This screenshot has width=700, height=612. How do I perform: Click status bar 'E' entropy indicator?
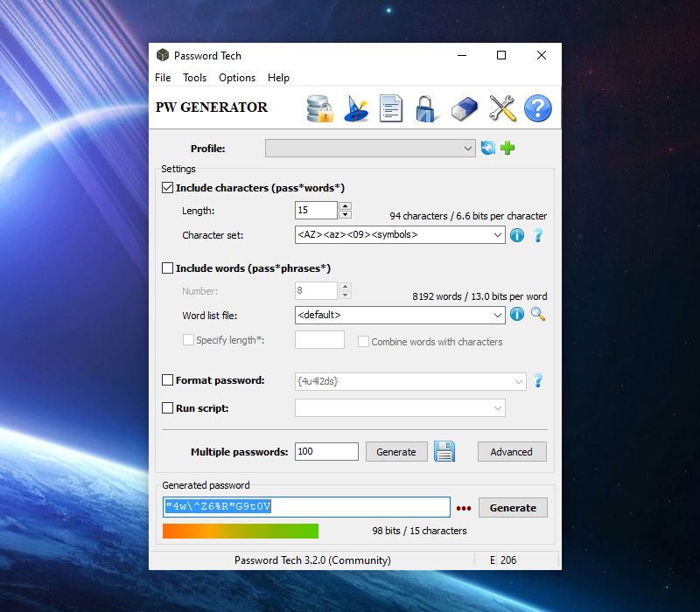(493, 560)
